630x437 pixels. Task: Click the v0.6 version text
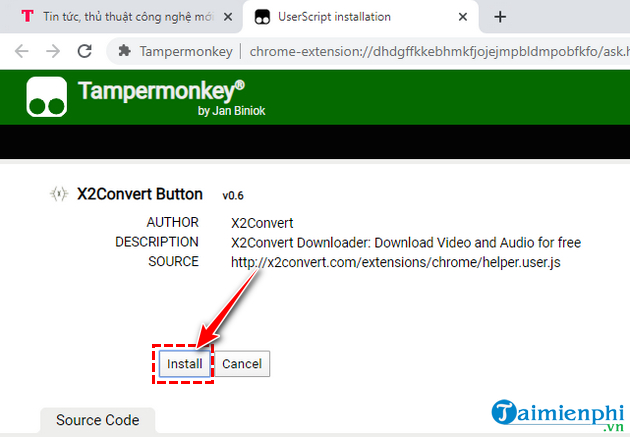coord(233,196)
